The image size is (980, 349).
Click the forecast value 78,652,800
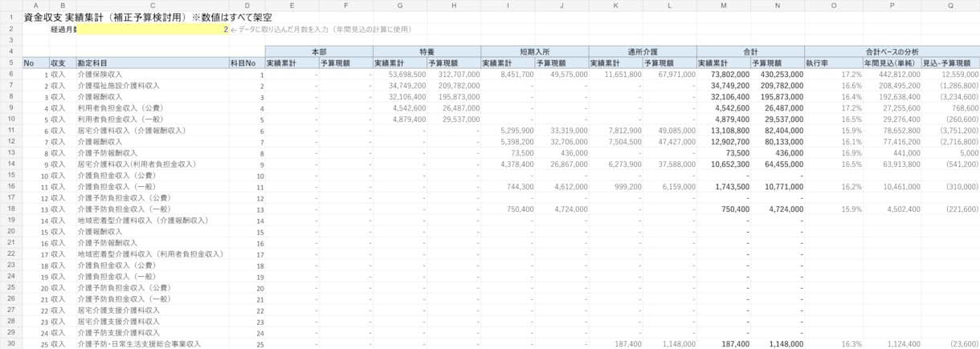click(x=901, y=130)
